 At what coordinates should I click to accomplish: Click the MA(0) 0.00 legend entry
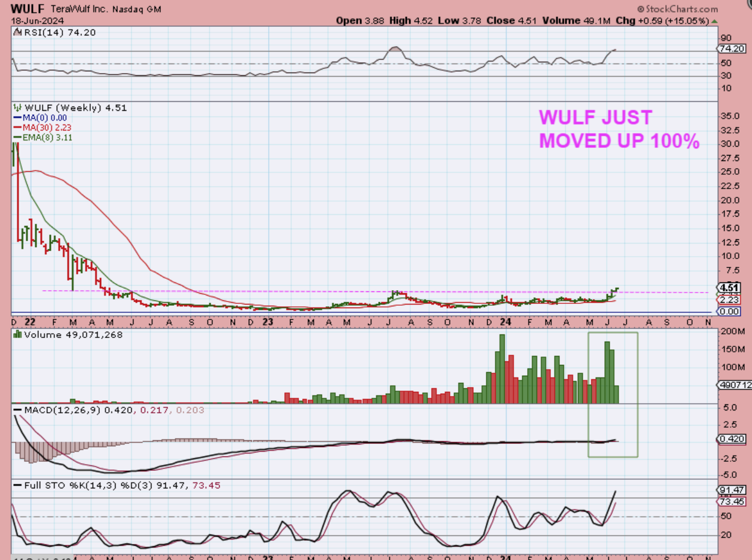tap(41, 118)
